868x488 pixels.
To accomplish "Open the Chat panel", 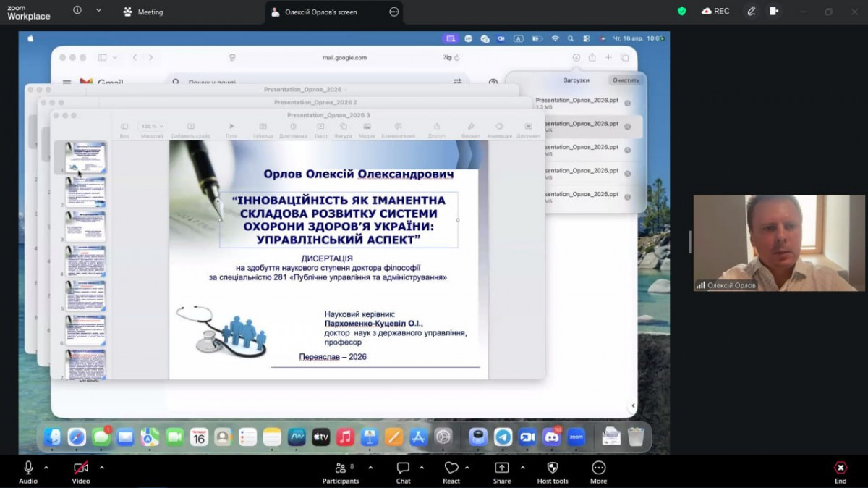I will tap(403, 468).
